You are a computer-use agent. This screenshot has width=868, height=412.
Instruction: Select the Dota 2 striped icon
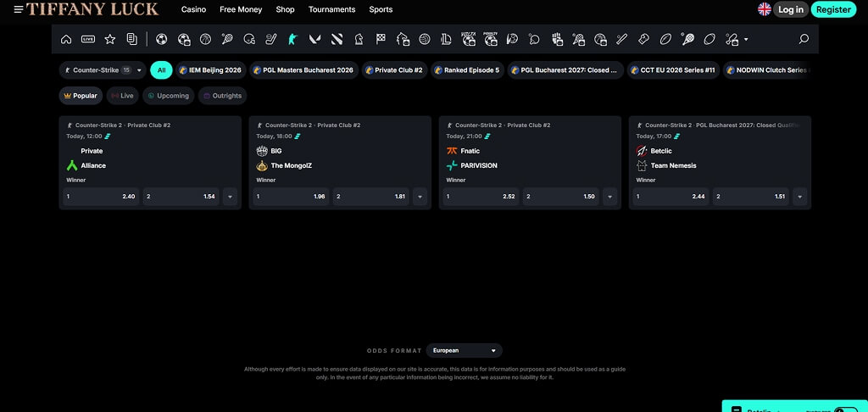tap(337, 39)
